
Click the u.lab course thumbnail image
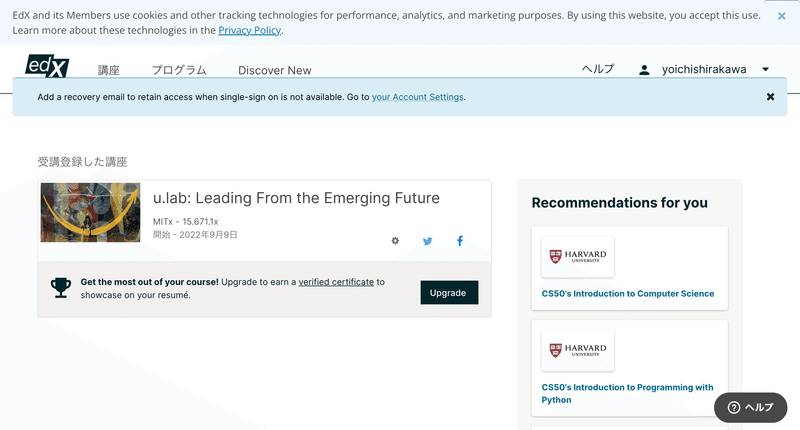click(90, 212)
